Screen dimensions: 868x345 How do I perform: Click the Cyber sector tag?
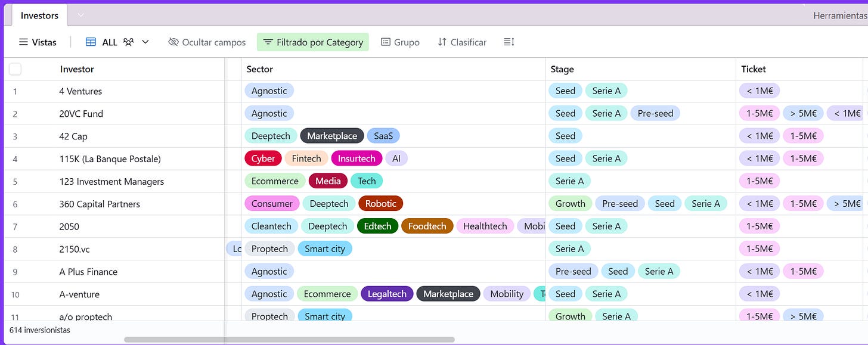[x=263, y=158]
